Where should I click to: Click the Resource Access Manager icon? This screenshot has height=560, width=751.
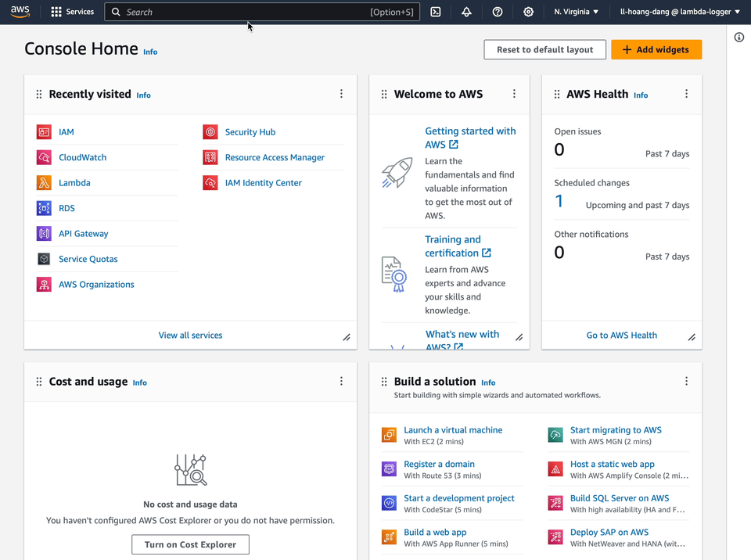point(210,157)
